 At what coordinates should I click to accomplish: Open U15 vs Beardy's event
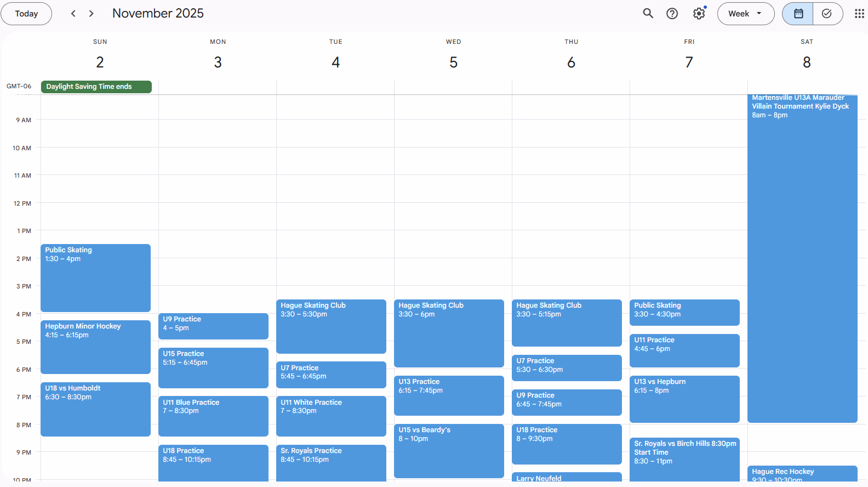449,450
